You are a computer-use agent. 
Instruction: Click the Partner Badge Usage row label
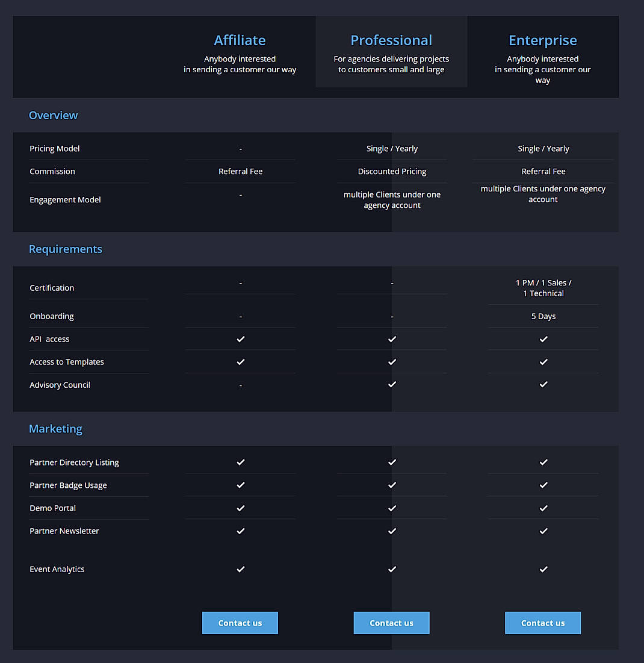point(69,485)
